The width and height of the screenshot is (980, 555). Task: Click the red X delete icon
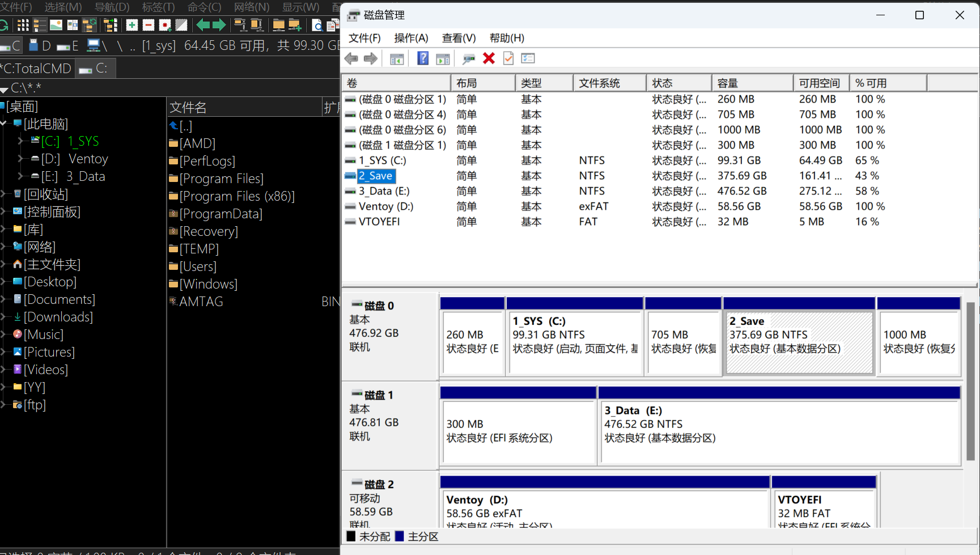coord(489,58)
